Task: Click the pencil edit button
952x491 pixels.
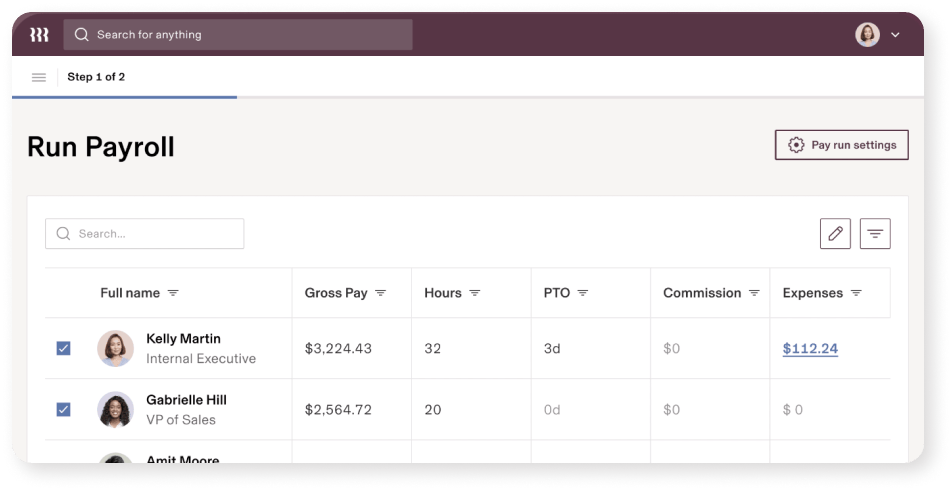Action: 835,234
